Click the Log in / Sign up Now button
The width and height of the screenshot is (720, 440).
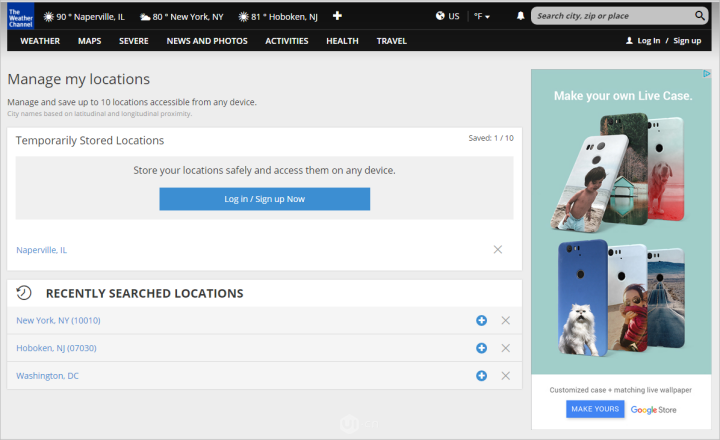pos(264,199)
